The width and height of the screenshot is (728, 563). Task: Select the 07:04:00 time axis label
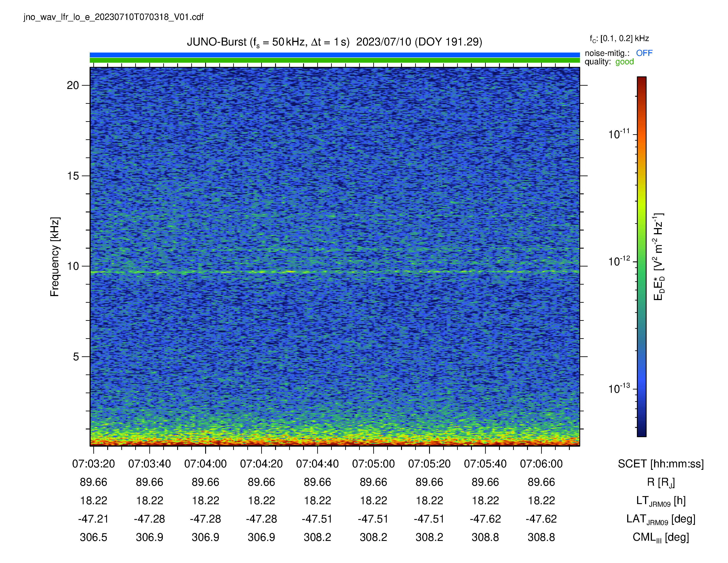(205, 464)
